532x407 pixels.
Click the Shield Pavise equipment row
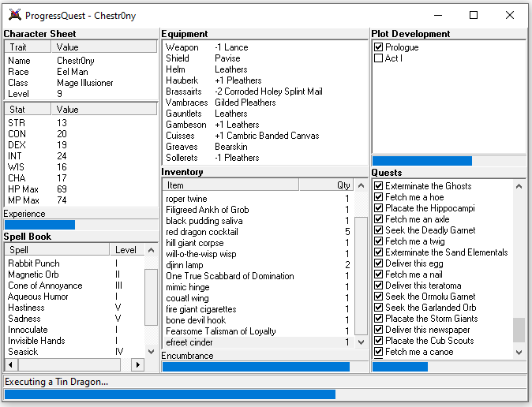tap(265, 58)
